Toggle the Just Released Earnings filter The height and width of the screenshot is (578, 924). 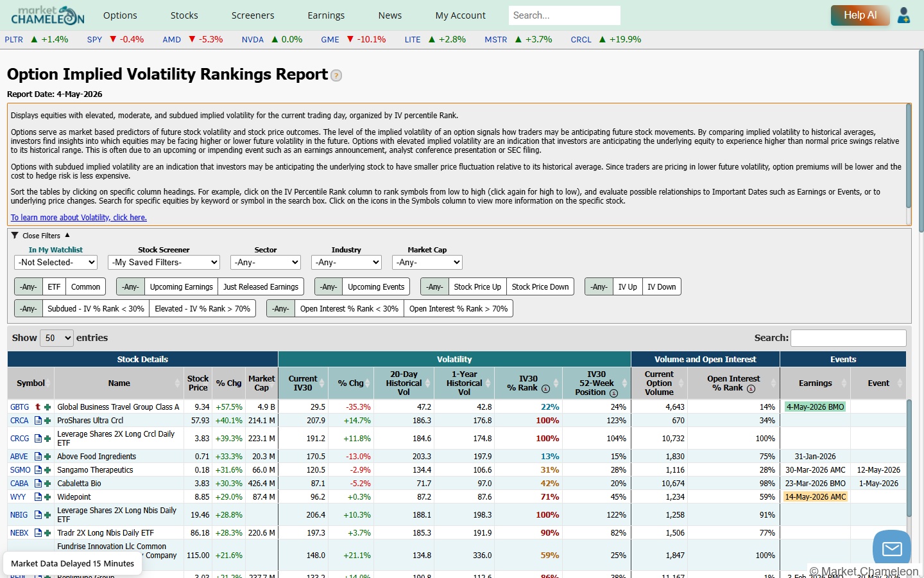[261, 287]
